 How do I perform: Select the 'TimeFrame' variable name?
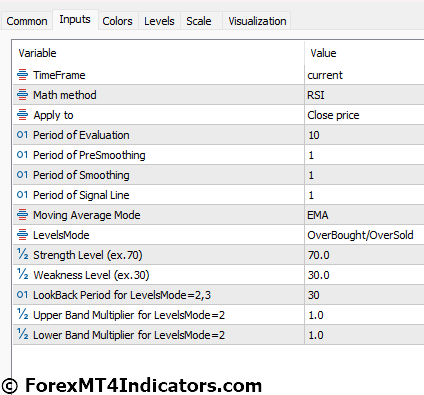59,75
